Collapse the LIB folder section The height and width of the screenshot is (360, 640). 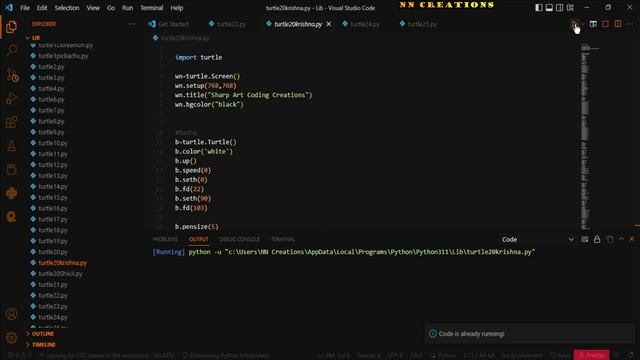(33, 38)
